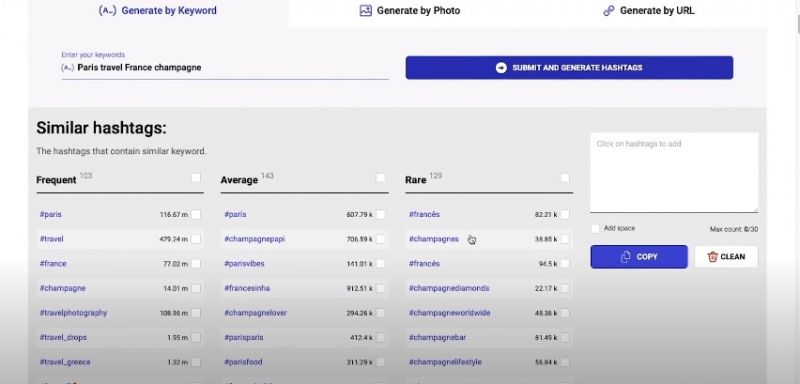Click the arrow icon on Submit button
Viewport: 800px width, 384px height.
(501, 68)
